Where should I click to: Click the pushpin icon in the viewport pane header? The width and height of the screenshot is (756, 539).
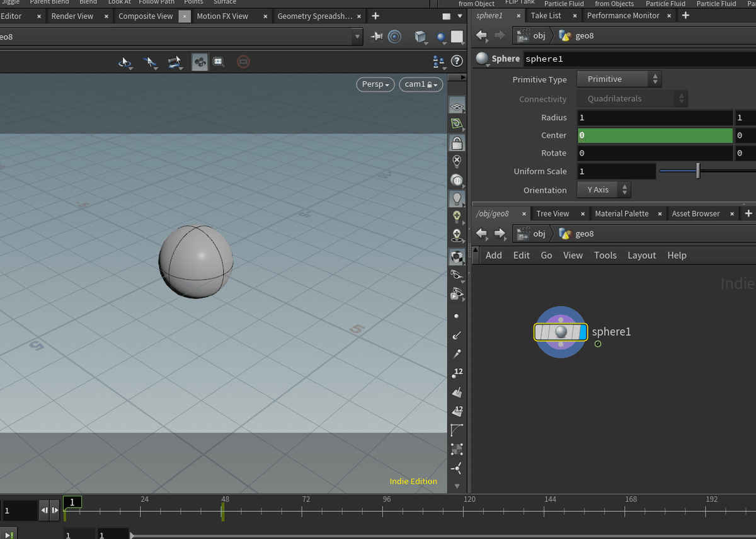[377, 37]
